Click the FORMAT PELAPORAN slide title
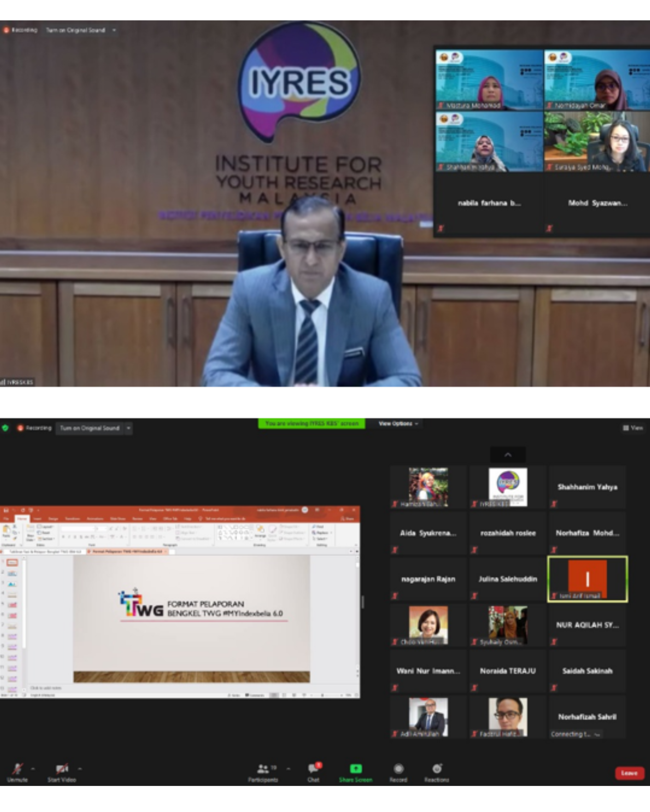Viewport: 650px width, 812px height. [x=225, y=609]
